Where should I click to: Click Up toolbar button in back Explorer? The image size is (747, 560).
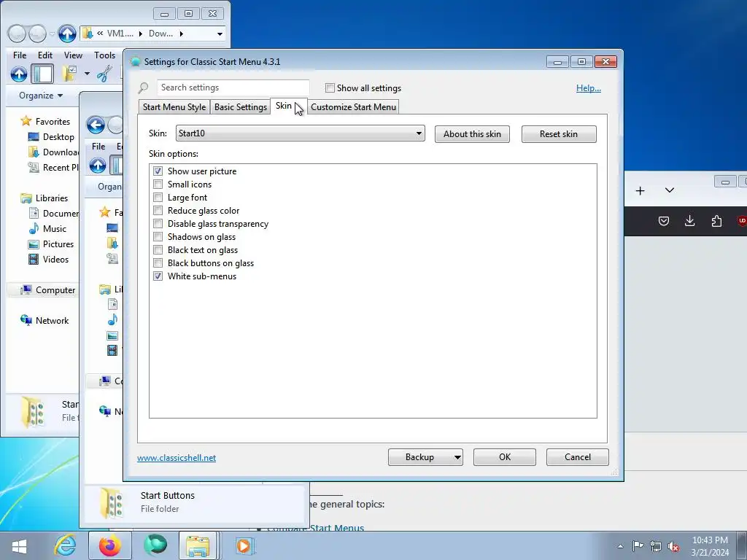(x=18, y=74)
